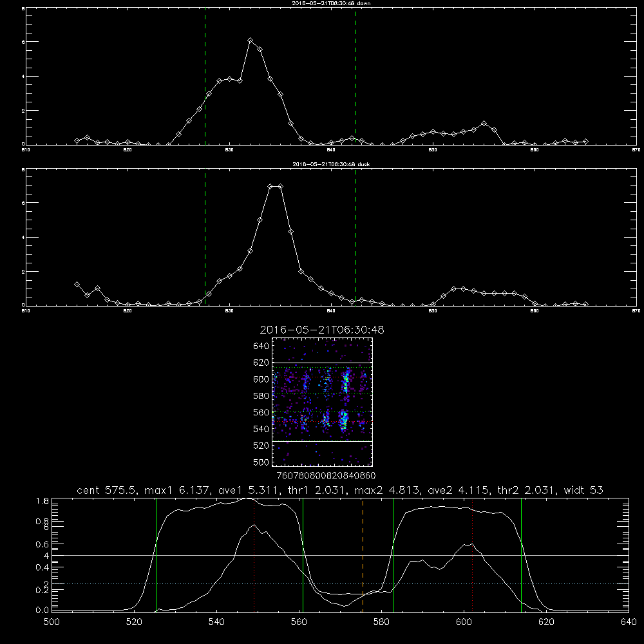Click the '580' x-axis label of bottom plot

(381, 622)
